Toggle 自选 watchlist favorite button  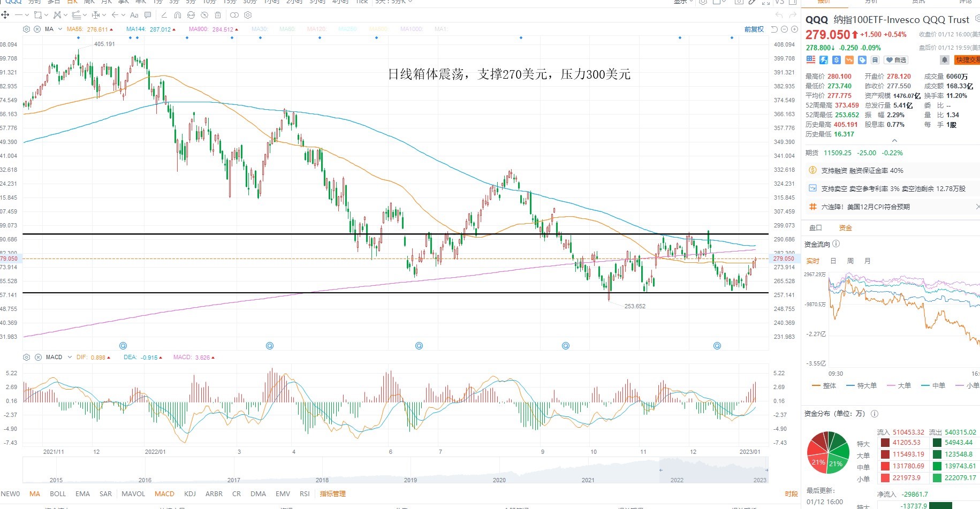click(896, 60)
